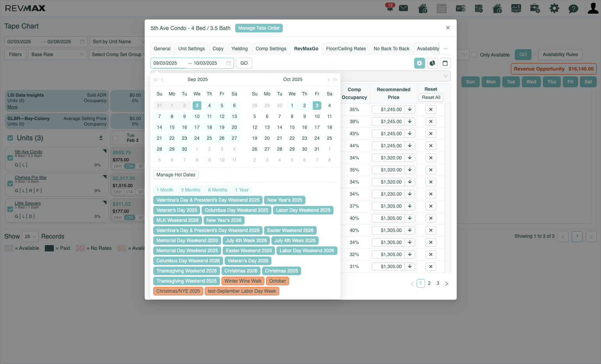Open the map icon in top bar
601x364 pixels.
tap(479, 8)
